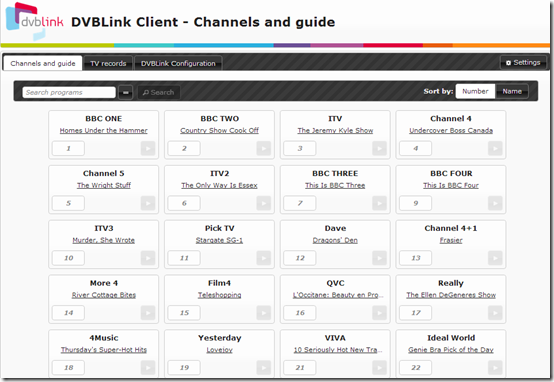Play the QVC channel

click(x=379, y=312)
